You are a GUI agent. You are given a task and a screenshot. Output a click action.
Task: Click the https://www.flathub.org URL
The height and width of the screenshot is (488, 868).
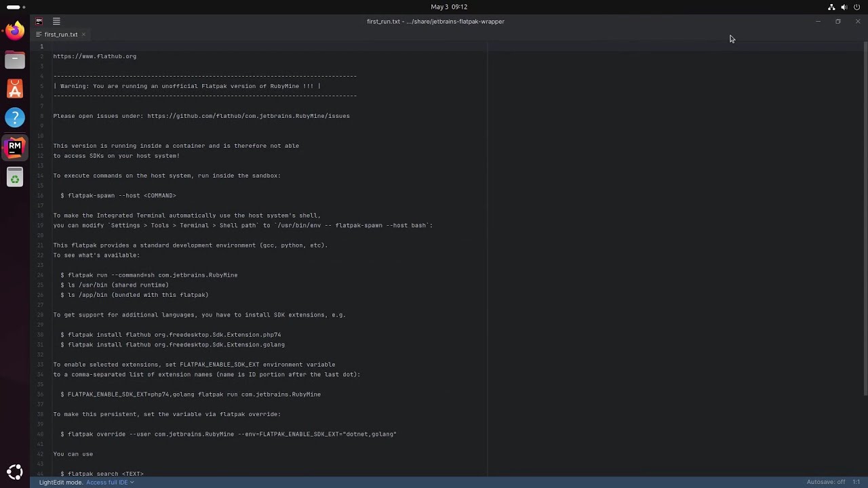(95, 56)
